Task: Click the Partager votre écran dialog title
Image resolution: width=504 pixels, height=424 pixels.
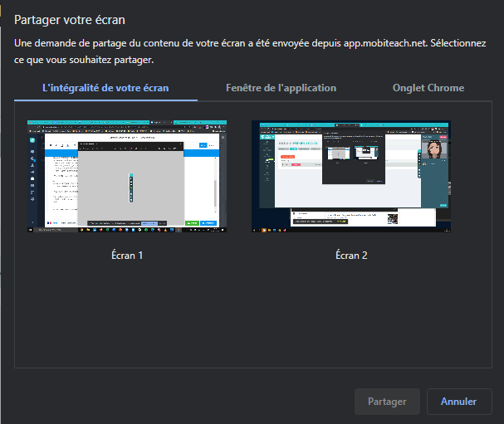Action: (70, 20)
